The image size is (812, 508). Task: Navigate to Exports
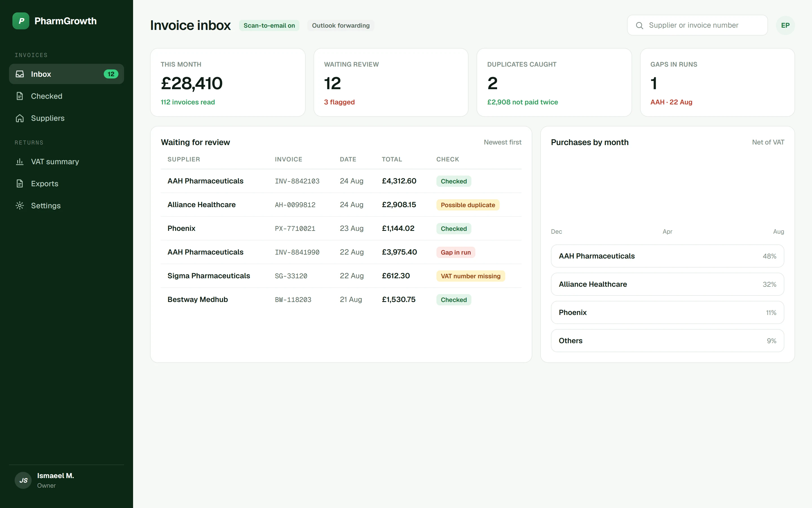(x=67, y=183)
